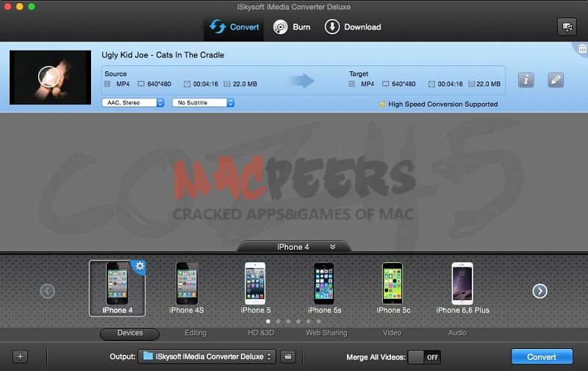This screenshot has width=588, height=371.
Task: Click the blue Convert button
Action: pos(542,357)
